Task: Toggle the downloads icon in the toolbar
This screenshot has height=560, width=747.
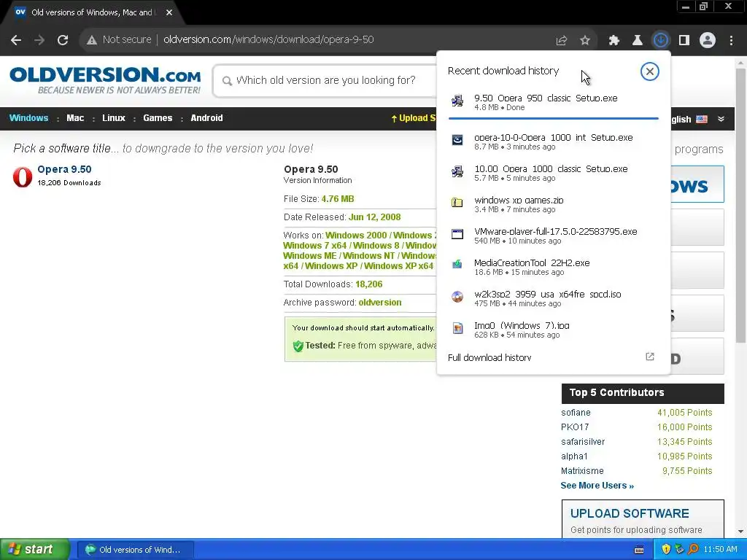Action: tap(661, 40)
